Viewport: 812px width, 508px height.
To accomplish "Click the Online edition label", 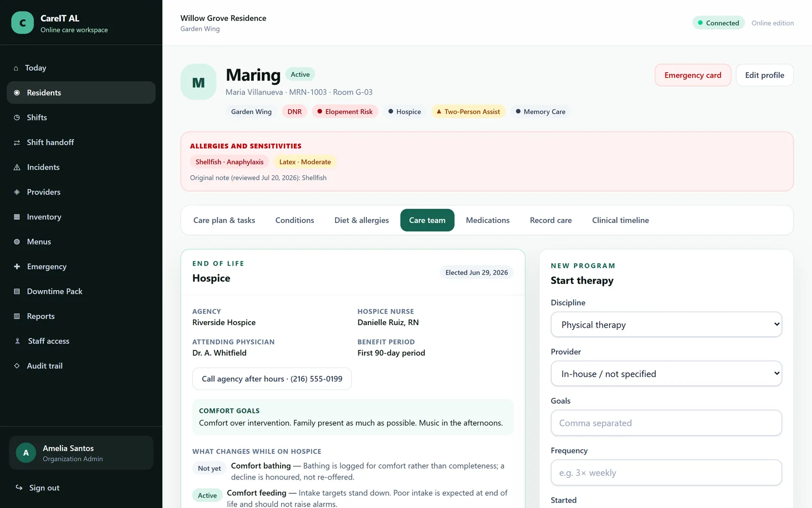I will pos(772,23).
